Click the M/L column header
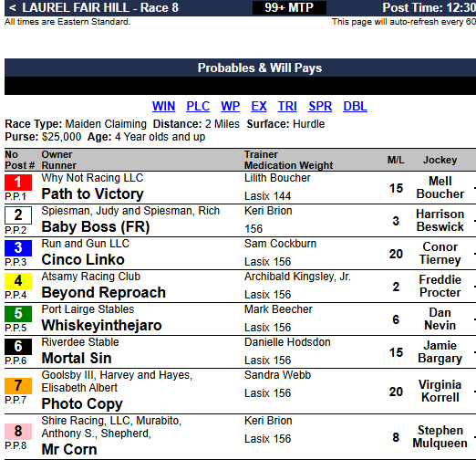Viewport: 476px width, 460px height. [x=396, y=160]
